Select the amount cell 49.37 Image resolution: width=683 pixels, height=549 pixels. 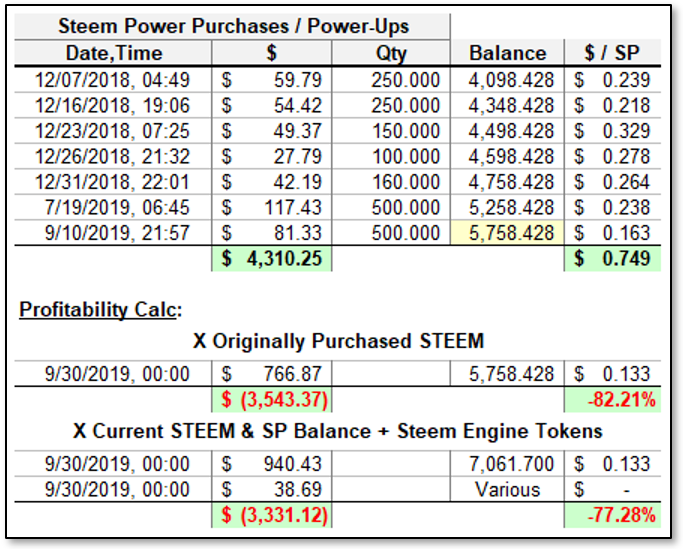tap(272, 131)
